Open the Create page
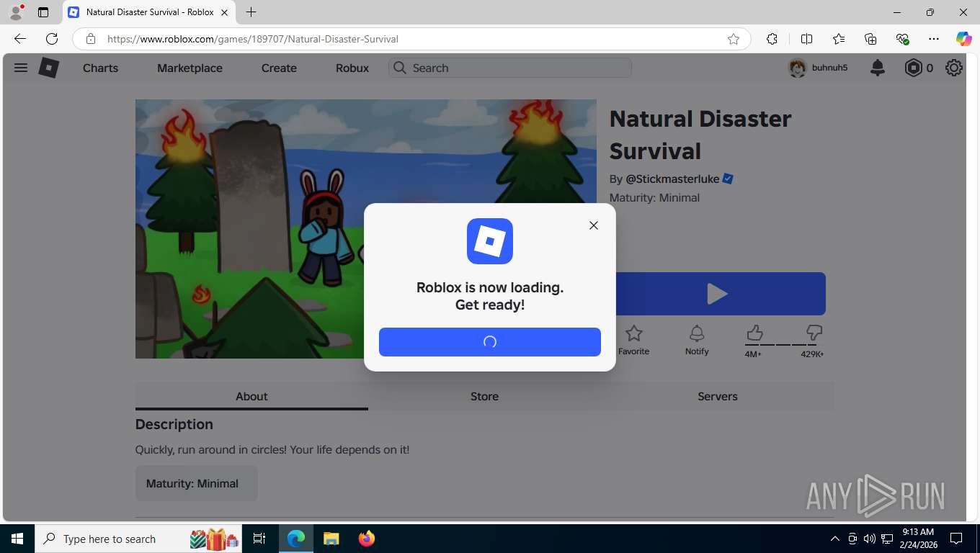 pyautogui.click(x=279, y=68)
